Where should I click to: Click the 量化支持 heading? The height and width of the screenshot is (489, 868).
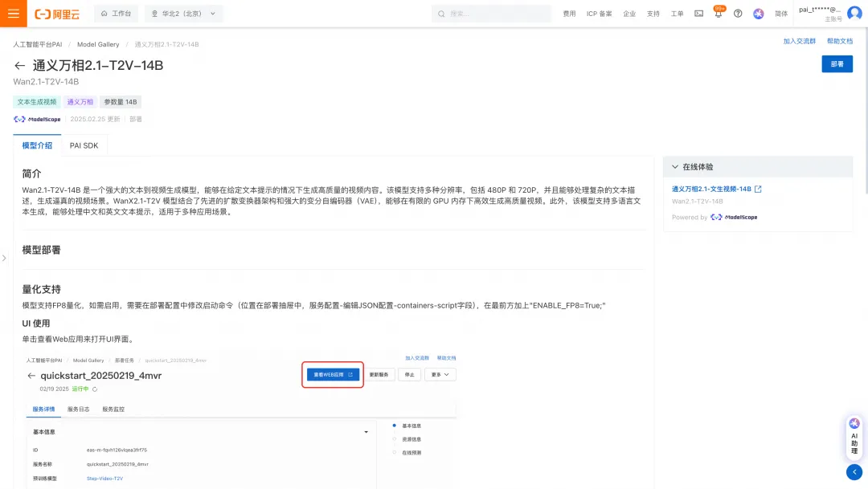pos(42,289)
